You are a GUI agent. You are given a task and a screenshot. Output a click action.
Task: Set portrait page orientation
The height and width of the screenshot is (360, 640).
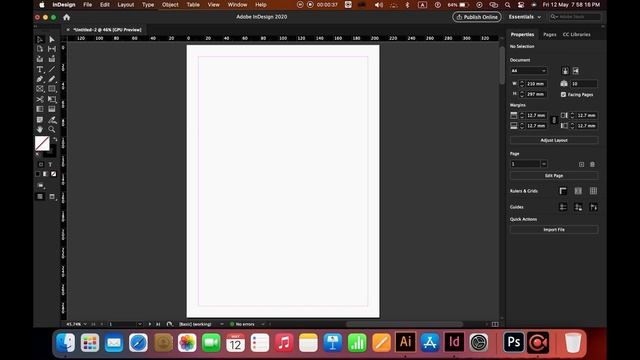pos(565,71)
